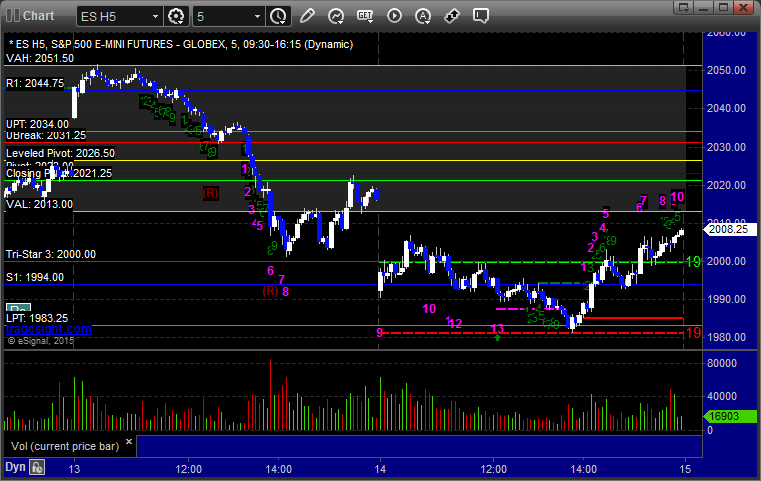
Task: Click the 2050.00 price axis label
Action: (726, 70)
